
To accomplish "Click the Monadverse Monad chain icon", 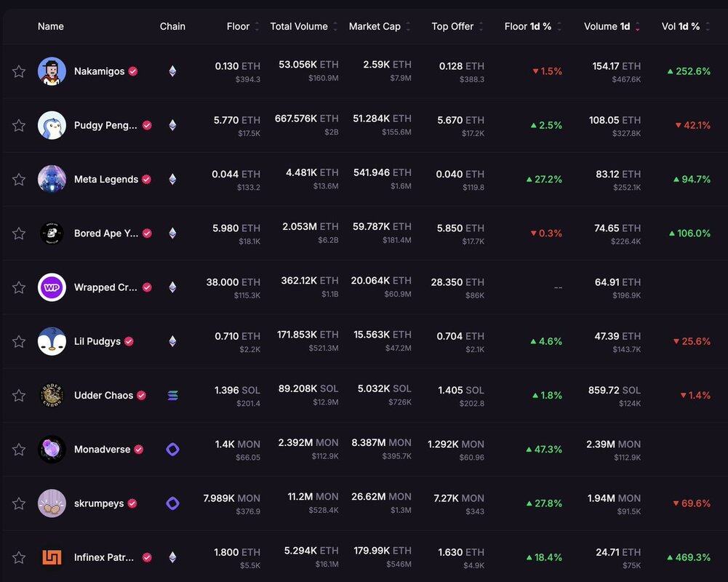I will pyautogui.click(x=172, y=450).
